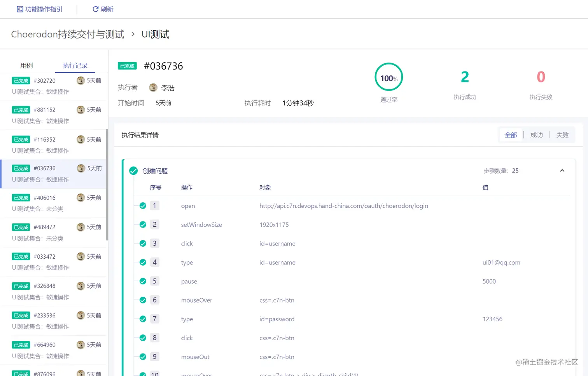Screen dimensions: 588x376
Task: Select execution record #036736 in list
Action: pos(53,174)
